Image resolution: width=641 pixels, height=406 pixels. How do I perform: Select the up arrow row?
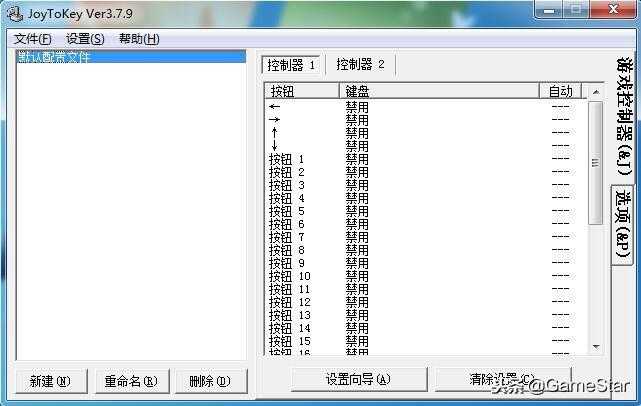click(x=426, y=133)
